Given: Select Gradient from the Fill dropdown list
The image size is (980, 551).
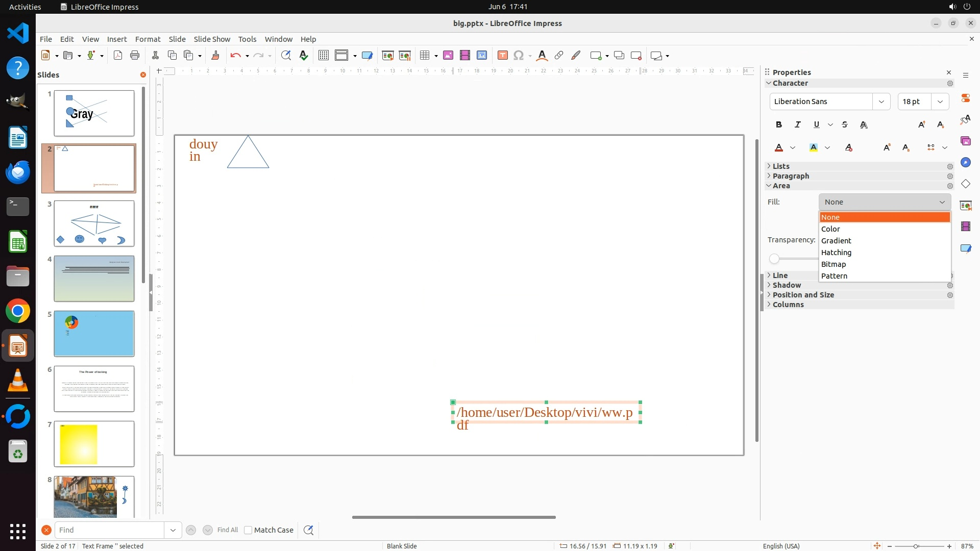Looking at the screenshot, I should click(x=836, y=241).
